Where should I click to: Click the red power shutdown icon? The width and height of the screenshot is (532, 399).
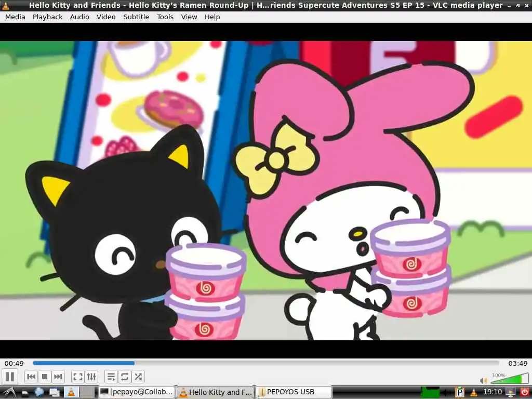pyautogui.click(x=525, y=393)
